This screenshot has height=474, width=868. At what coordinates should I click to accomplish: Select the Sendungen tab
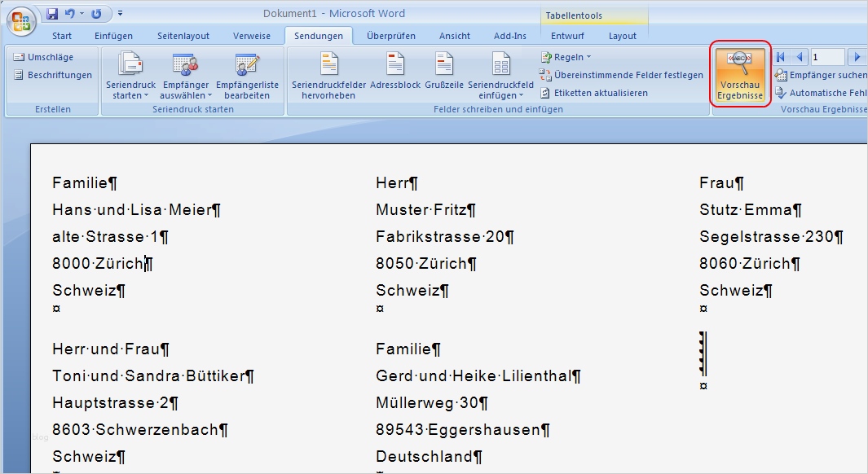click(319, 36)
